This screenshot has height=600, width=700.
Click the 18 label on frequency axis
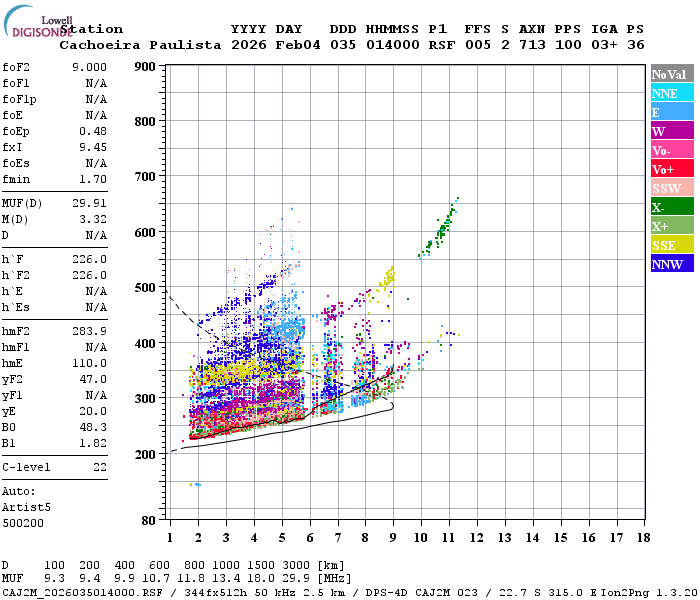643,538
